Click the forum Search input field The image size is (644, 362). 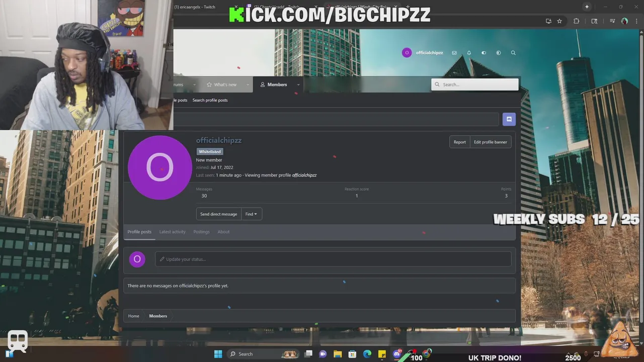pyautogui.click(x=475, y=84)
